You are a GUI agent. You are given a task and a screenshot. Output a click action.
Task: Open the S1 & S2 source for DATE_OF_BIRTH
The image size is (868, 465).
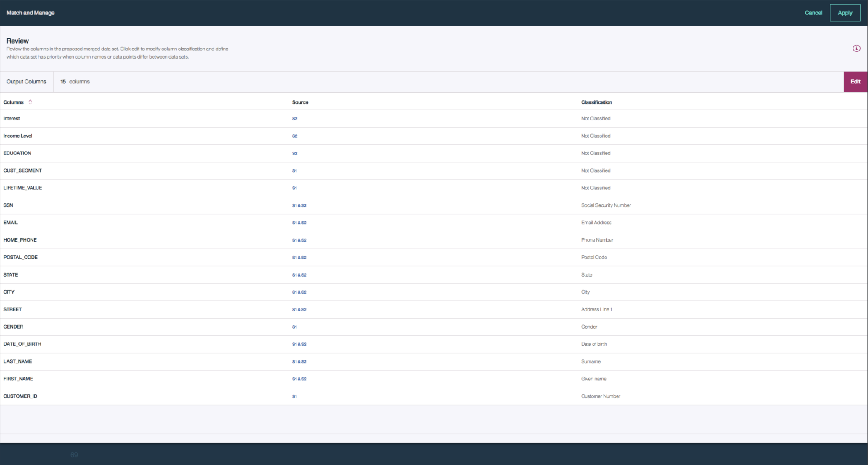[299, 344]
